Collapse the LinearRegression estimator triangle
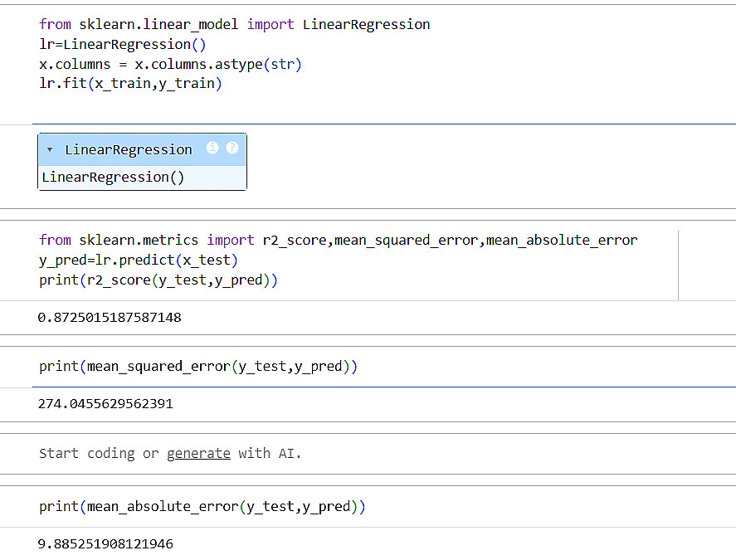 tap(50, 149)
